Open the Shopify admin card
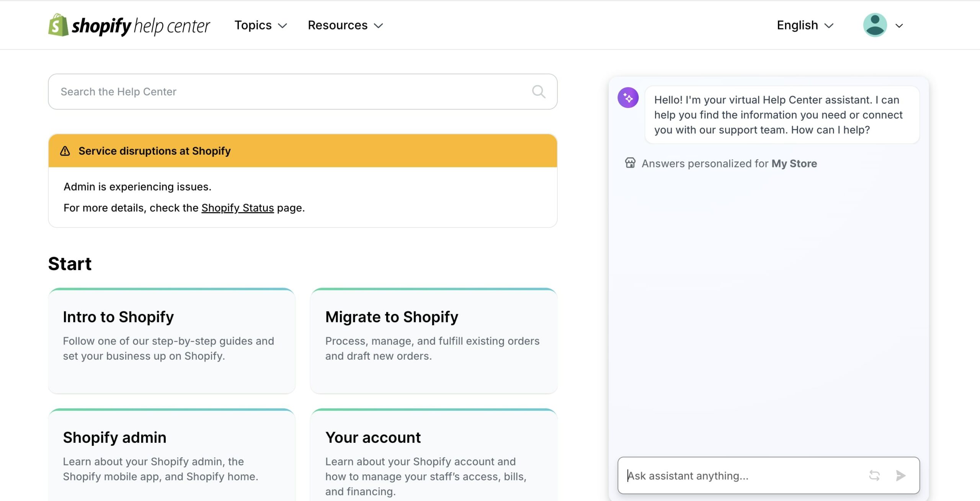Viewport: 980px width, 501px height. (x=171, y=455)
